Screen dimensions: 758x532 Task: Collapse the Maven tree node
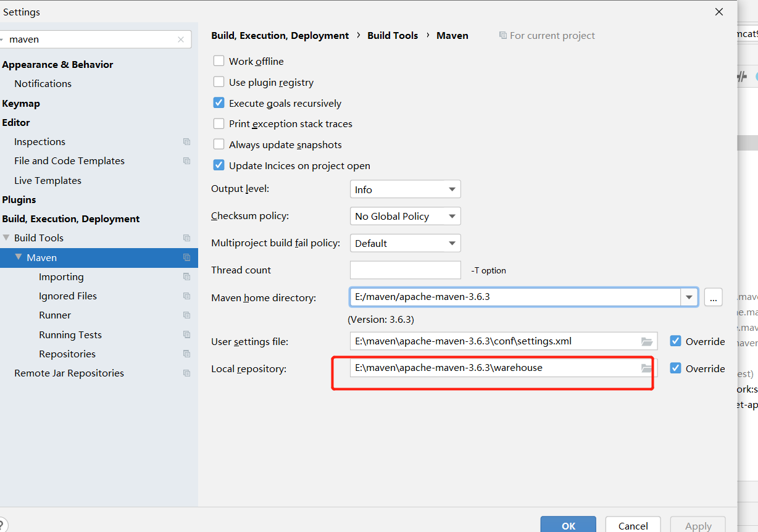pyautogui.click(x=19, y=257)
